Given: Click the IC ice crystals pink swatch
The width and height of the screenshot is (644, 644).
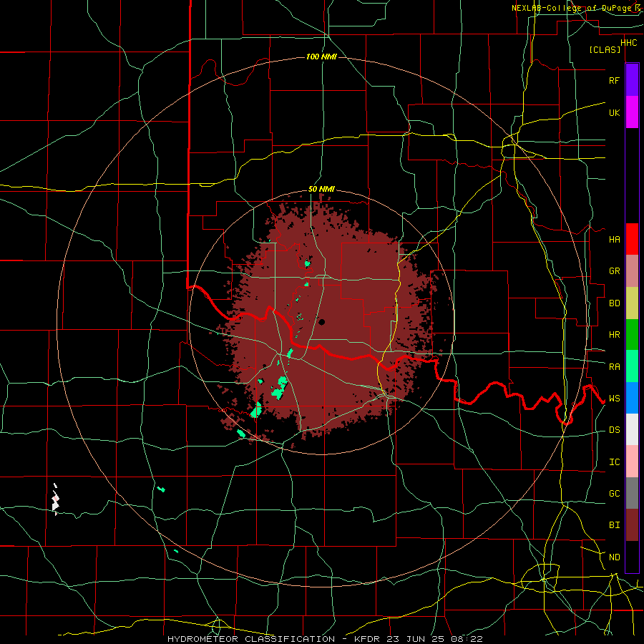Looking at the screenshot, I should pyautogui.click(x=632, y=462).
